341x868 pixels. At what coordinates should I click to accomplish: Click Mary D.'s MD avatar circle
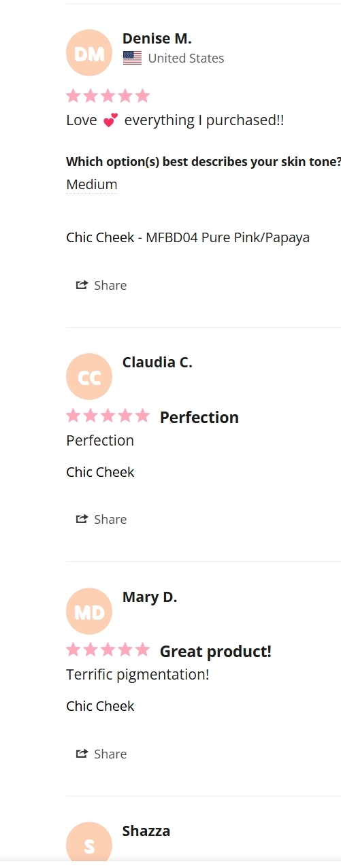(x=89, y=611)
